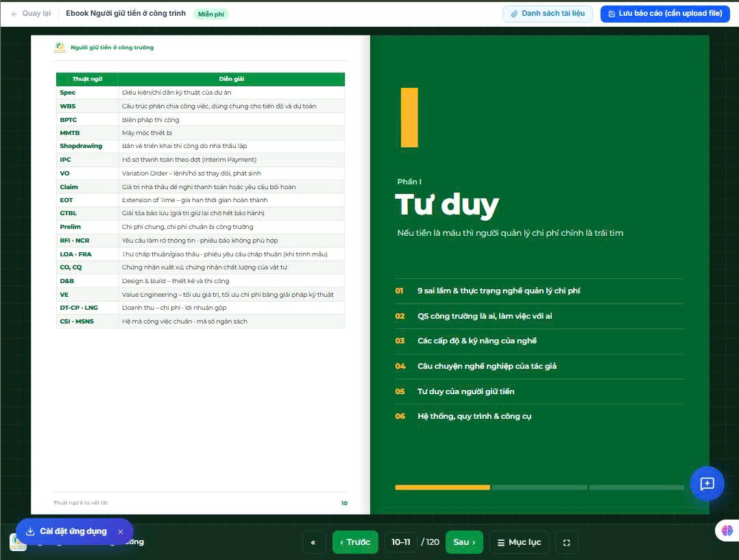739x560 pixels.
Task: Click the Máy móc thiết bị description
Action: [x=232, y=133]
